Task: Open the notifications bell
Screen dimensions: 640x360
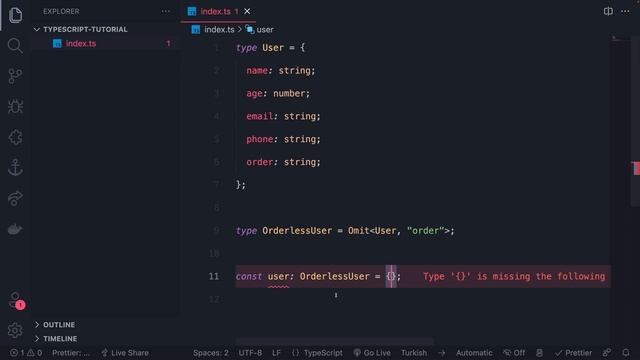Action: pos(625,353)
